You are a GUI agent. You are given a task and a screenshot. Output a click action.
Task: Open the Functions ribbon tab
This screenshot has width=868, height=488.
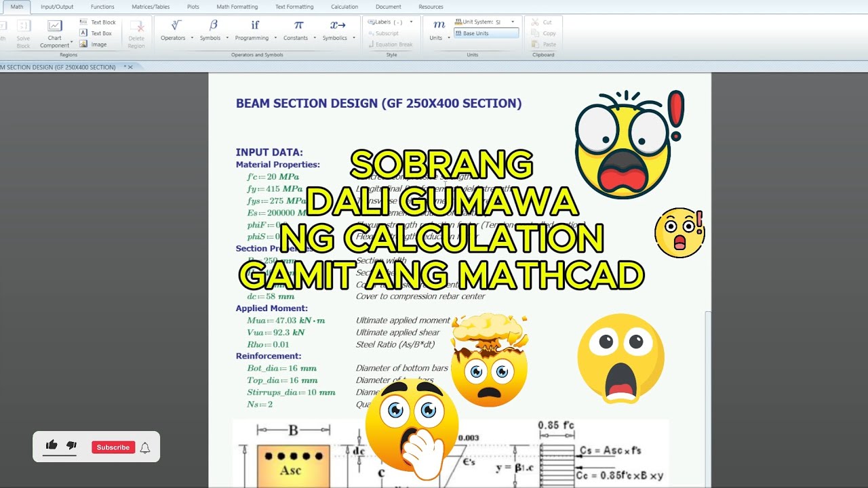102,7
